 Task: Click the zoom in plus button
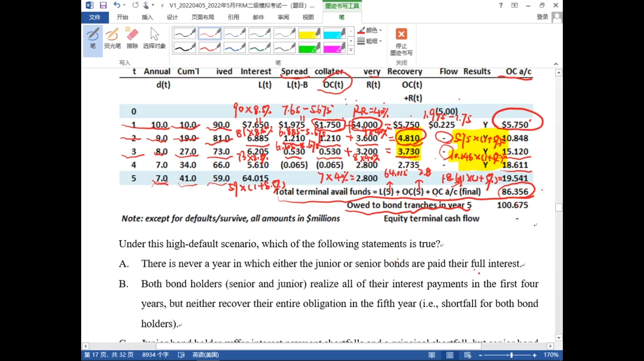pyautogui.click(x=535, y=355)
